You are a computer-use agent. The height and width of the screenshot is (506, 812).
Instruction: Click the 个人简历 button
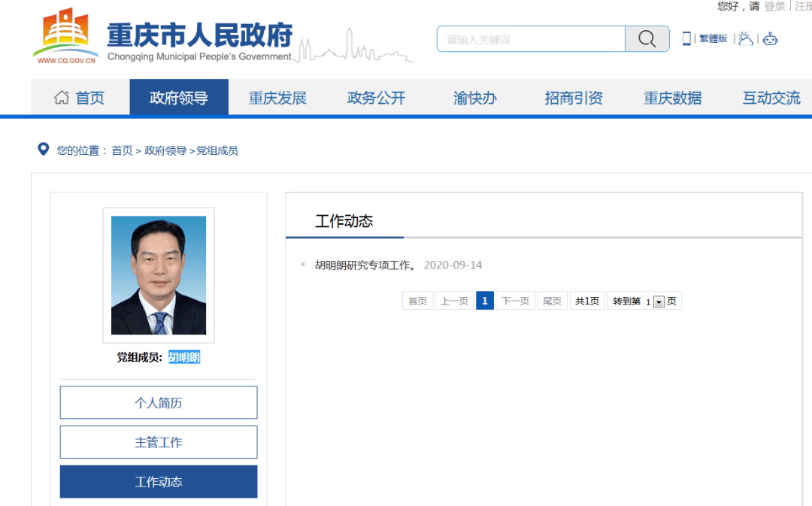pyautogui.click(x=159, y=403)
